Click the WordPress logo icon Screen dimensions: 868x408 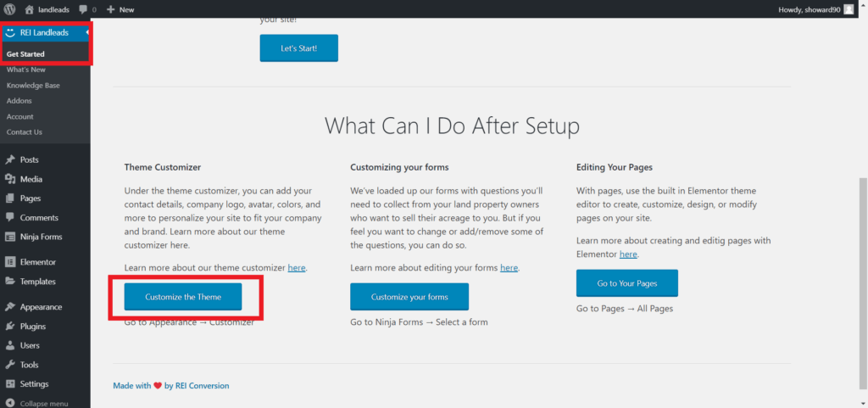coord(9,8)
